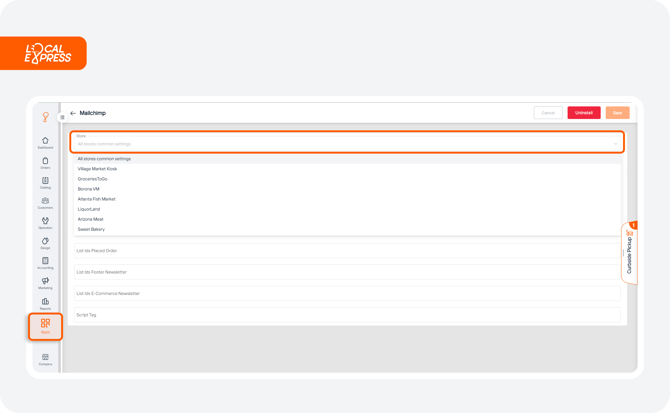Viewport: 670px width, 413px height.
Task: Toggle the sidebar collapse menu button
Action: (62, 117)
